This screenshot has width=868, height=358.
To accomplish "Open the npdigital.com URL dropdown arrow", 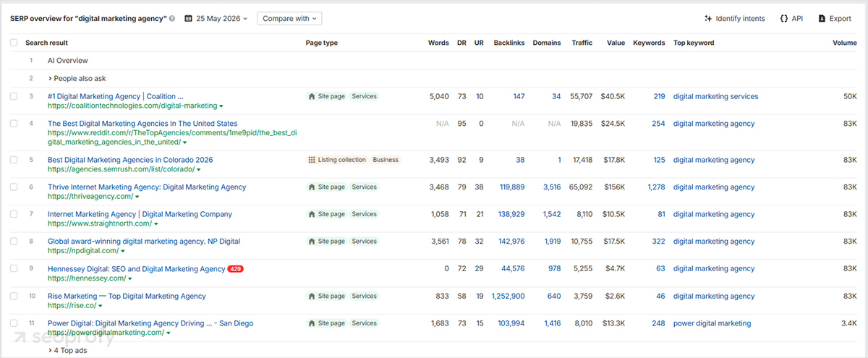I will pos(123,251).
